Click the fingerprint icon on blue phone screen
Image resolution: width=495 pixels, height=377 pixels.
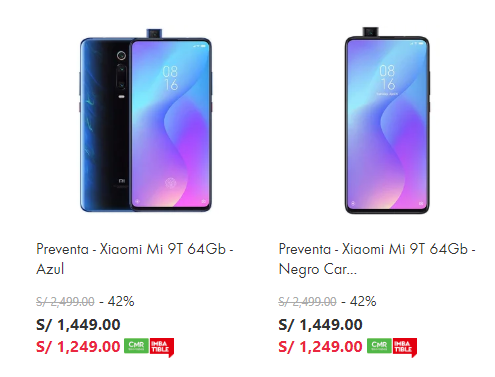(171, 183)
